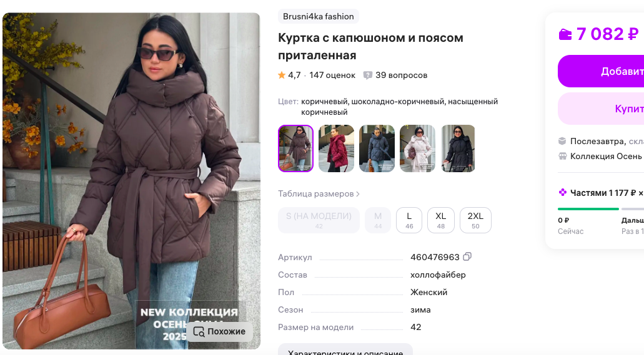The width and height of the screenshot is (644, 355).
Task: Open the main product photo of brown jacket
Action: [131, 181]
